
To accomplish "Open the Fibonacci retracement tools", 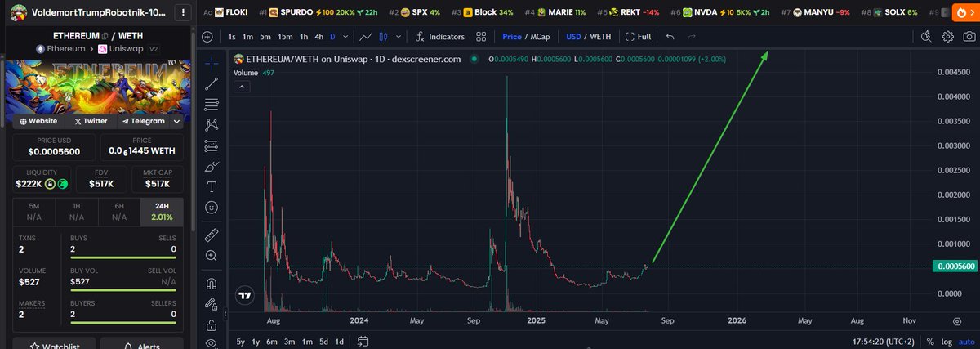I will 212,104.
